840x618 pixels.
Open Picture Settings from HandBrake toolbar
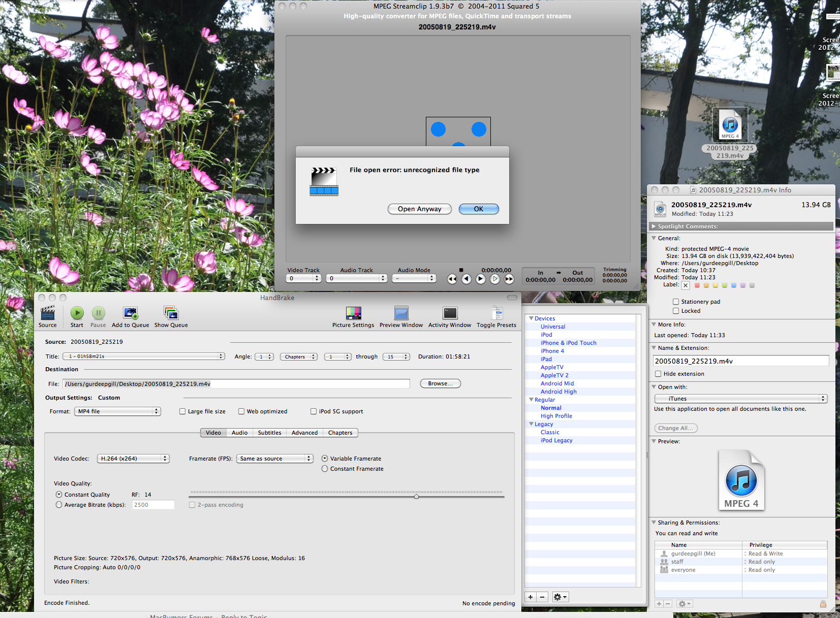pyautogui.click(x=353, y=313)
